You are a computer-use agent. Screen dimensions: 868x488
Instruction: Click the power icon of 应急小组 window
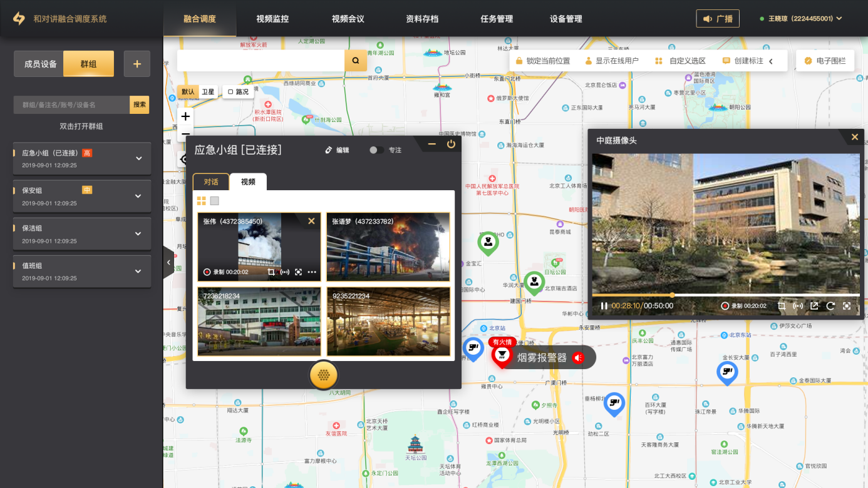point(451,145)
